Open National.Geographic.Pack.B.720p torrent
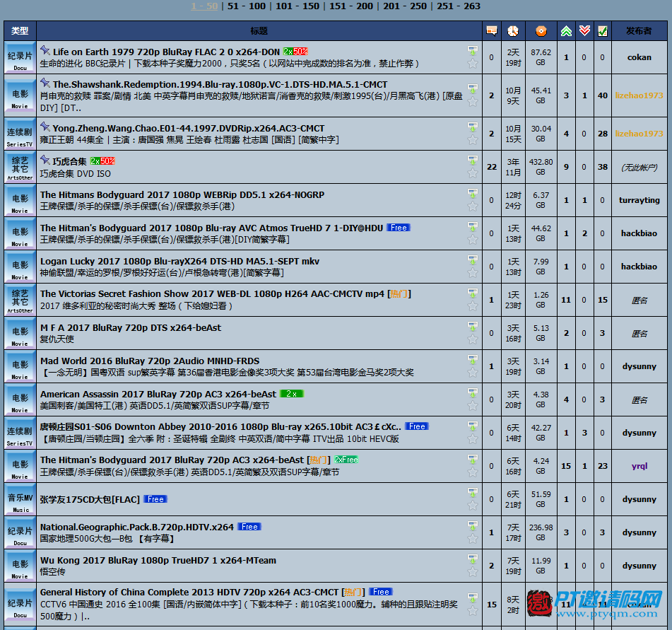Viewport: 672px width, 630px height. (x=136, y=527)
